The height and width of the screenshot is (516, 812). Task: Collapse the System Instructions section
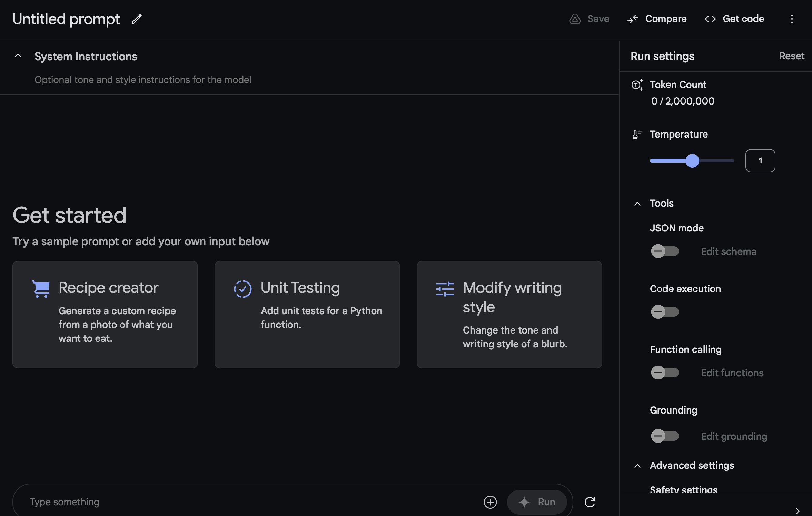tap(18, 56)
